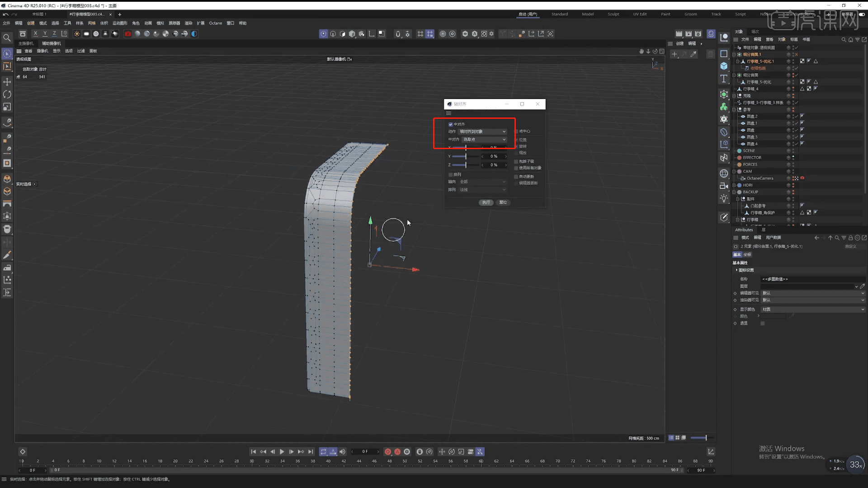Go to end of animation
Screen dimensions: 868x488
tap(311, 451)
